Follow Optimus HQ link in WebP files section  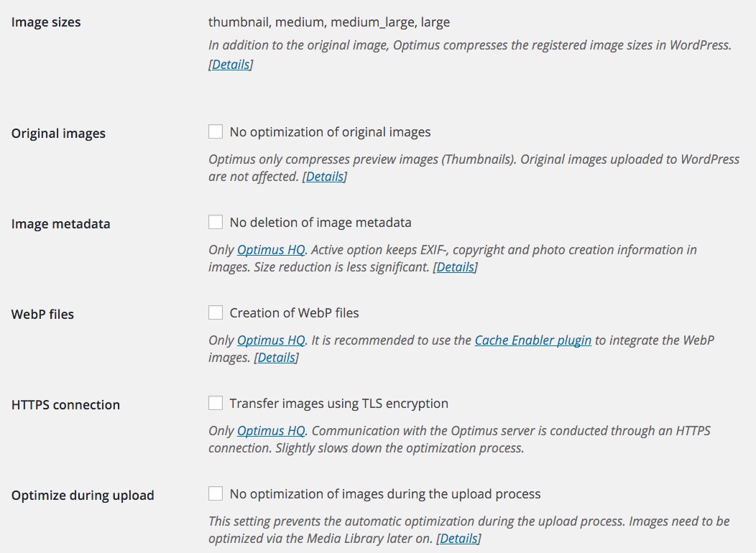pos(271,340)
